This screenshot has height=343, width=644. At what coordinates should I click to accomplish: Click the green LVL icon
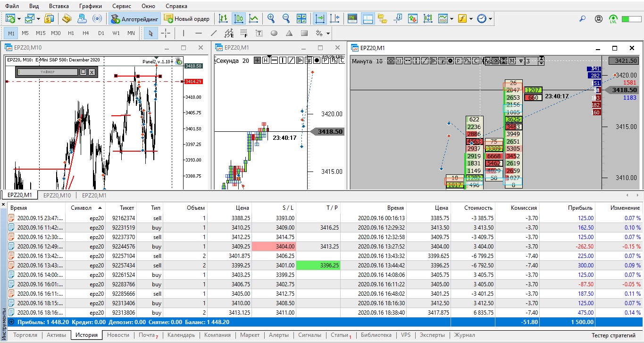(613, 19)
